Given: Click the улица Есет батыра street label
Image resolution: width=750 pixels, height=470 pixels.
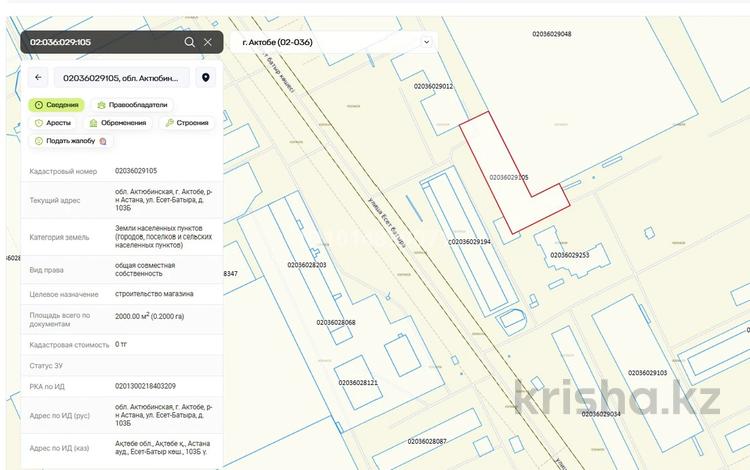Looking at the screenshot, I should click(387, 222).
